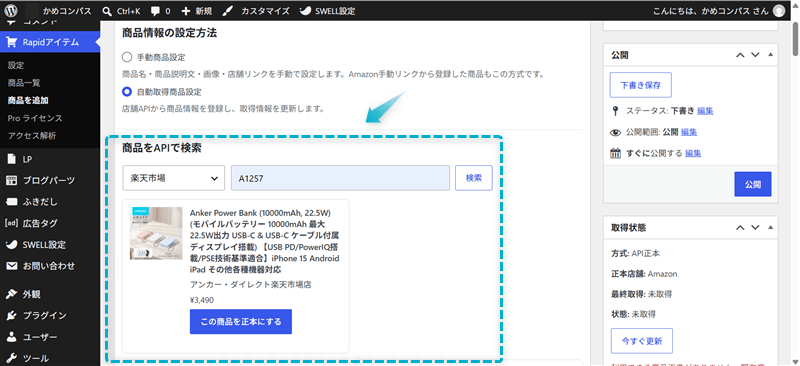Image resolution: width=800 pixels, height=366 pixels.
Task: Click the plus 新規 icon
Action: click(185, 11)
